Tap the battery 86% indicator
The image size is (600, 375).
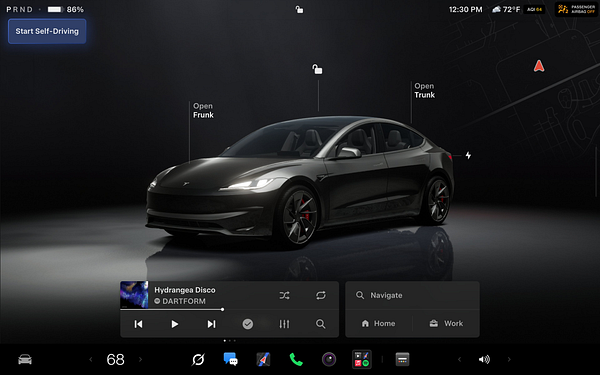(x=65, y=9)
